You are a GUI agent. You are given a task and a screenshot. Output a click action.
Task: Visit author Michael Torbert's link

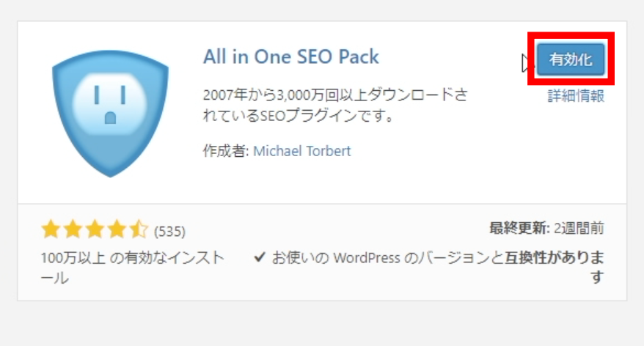pyautogui.click(x=302, y=151)
